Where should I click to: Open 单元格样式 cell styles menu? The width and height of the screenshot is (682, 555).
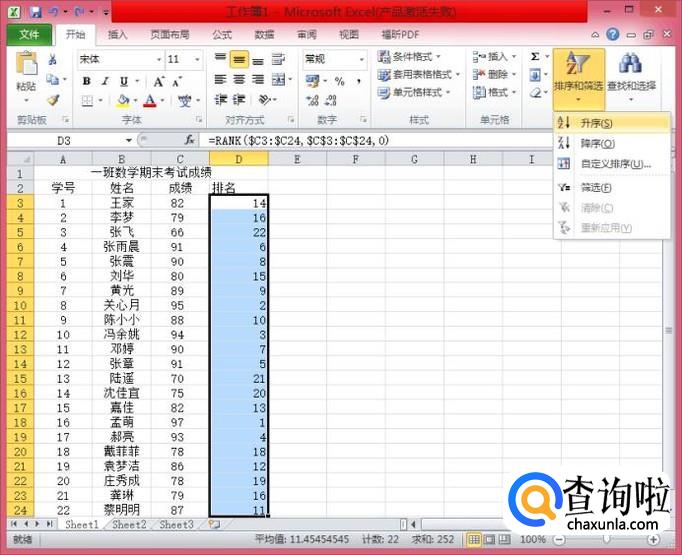(414, 93)
